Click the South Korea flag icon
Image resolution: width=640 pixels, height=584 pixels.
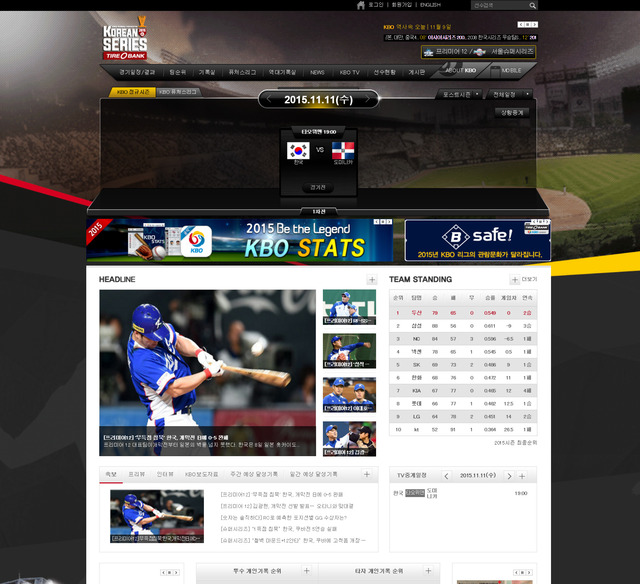298,151
